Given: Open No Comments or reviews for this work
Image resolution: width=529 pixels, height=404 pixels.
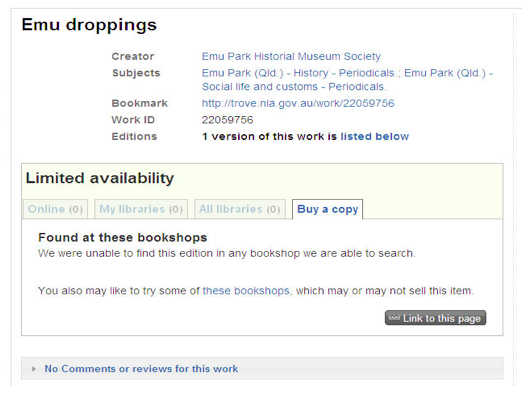Looking at the screenshot, I should tap(141, 369).
